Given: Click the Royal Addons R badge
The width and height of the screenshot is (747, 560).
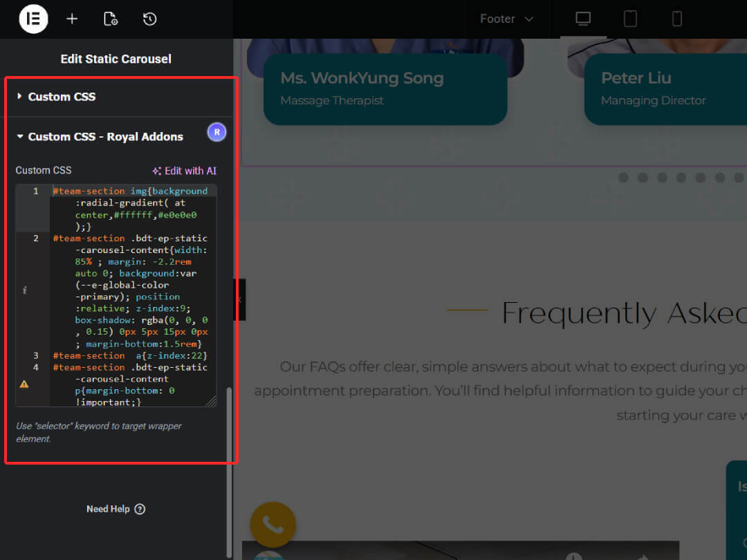Looking at the screenshot, I should [x=216, y=132].
